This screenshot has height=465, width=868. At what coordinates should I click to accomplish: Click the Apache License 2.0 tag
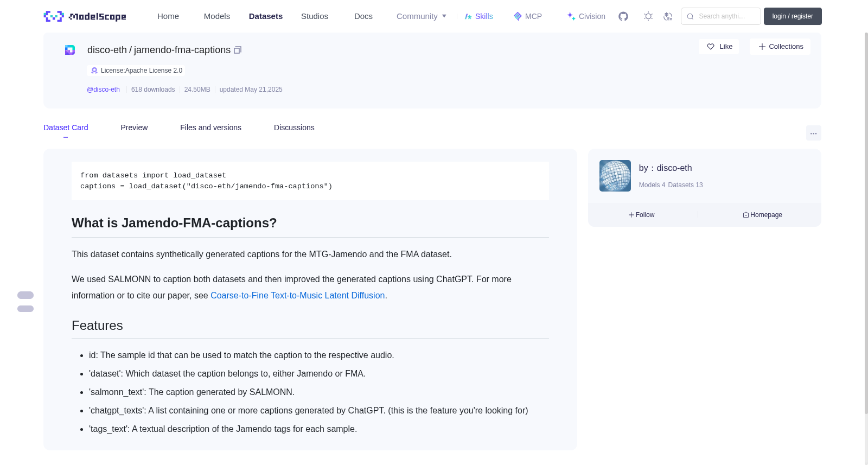click(x=136, y=71)
